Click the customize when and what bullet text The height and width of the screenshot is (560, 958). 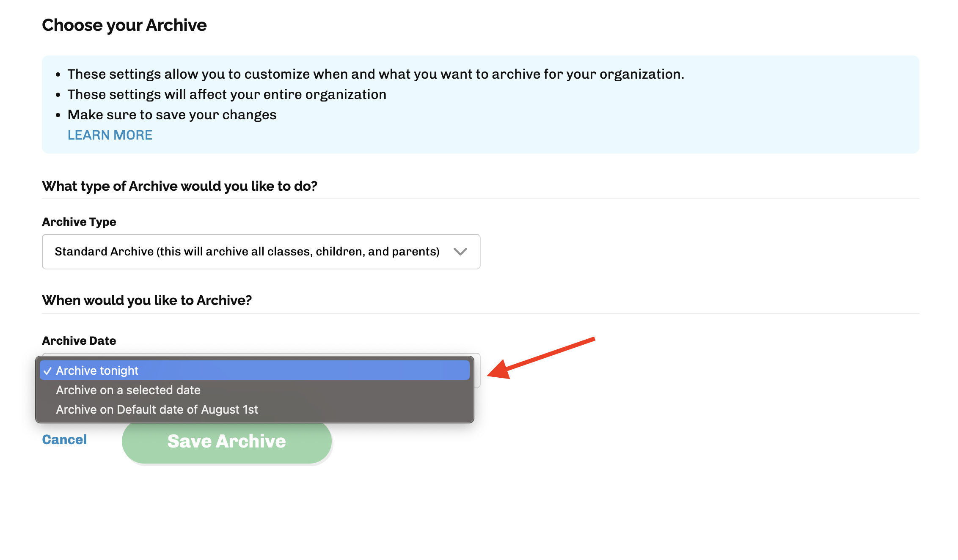pos(376,74)
